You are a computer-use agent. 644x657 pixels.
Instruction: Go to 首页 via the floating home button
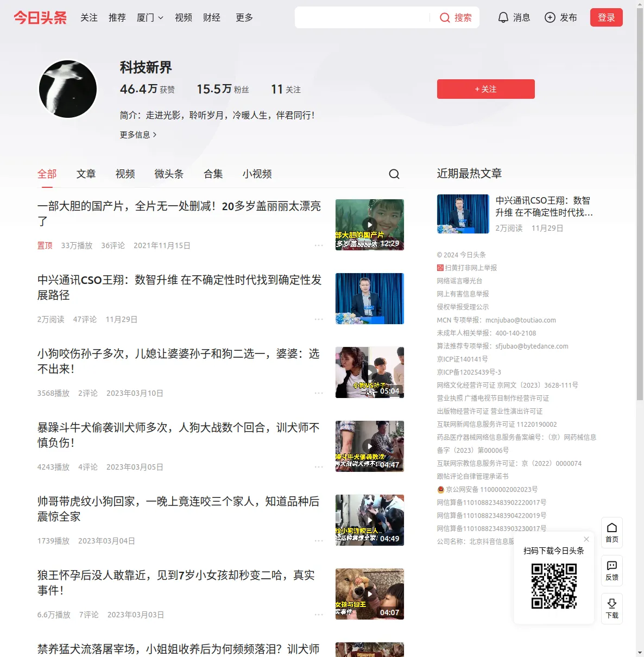(612, 533)
